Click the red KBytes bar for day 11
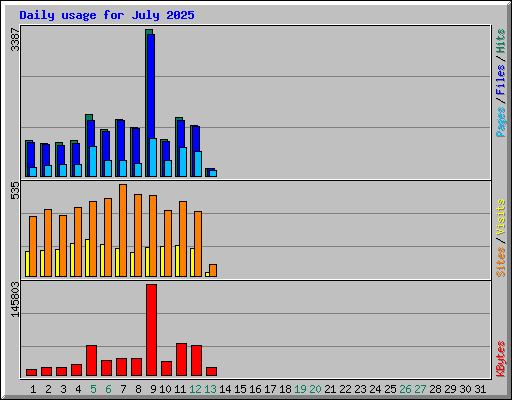The image size is (512, 400). coord(181,360)
